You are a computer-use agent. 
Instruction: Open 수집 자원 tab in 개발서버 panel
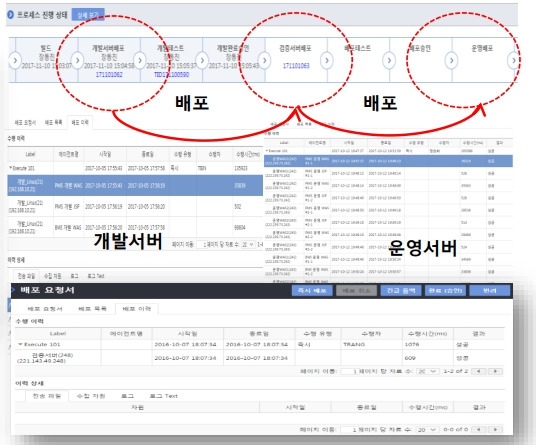point(53,275)
